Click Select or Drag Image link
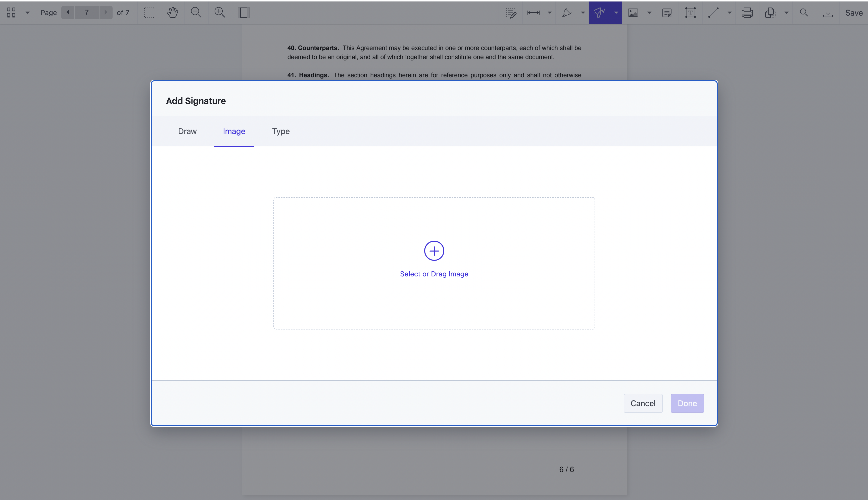The height and width of the screenshot is (500, 868). pos(434,274)
